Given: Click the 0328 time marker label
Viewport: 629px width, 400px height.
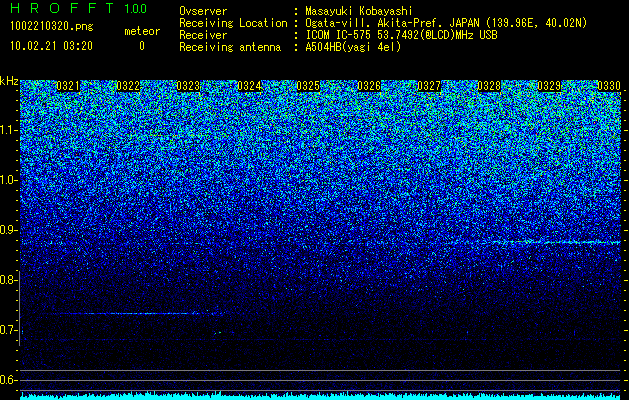Looking at the screenshot, I should pos(489,86).
